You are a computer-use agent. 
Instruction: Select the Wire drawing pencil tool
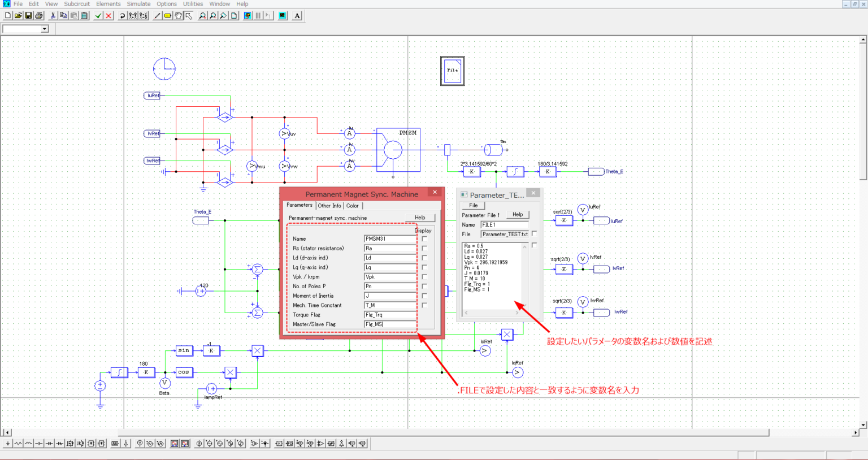tap(157, 16)
